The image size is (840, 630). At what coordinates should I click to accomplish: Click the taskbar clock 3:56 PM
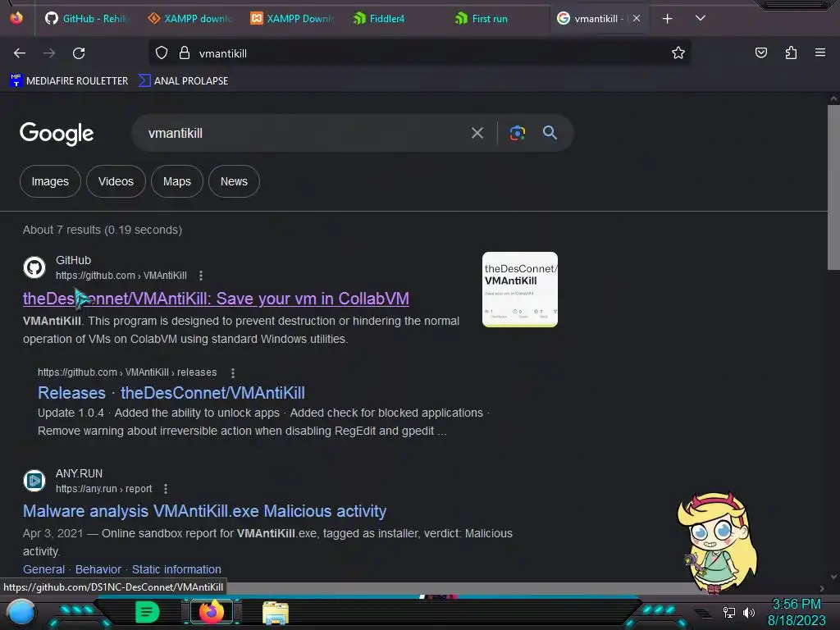coord(796,605)
